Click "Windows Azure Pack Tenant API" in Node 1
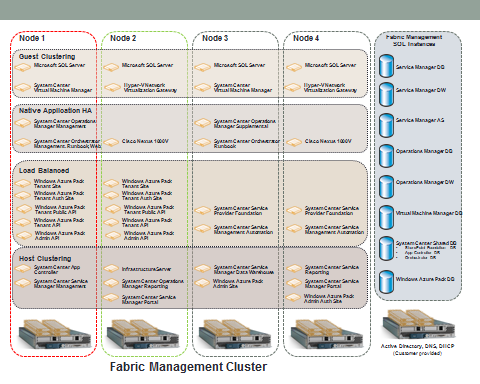 pos(59,223)
